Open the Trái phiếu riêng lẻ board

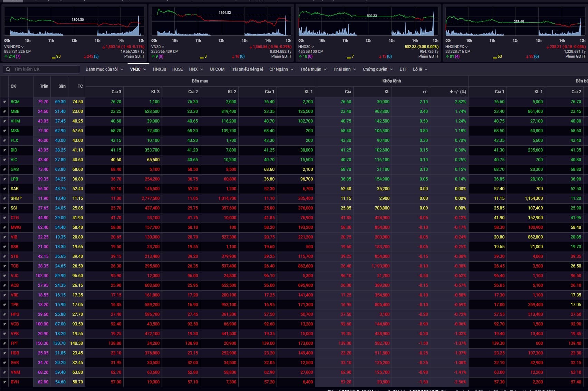247,69
